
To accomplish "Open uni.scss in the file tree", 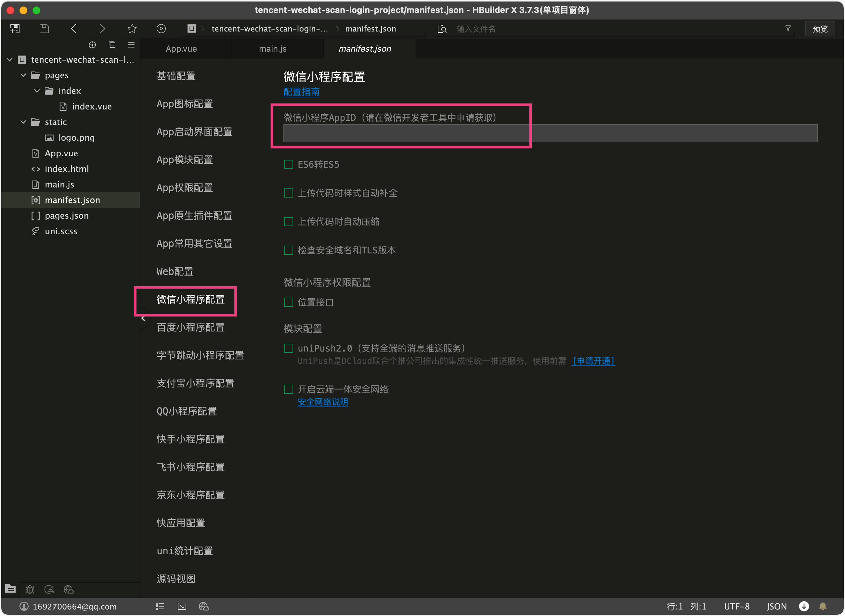I will [61, 231].
